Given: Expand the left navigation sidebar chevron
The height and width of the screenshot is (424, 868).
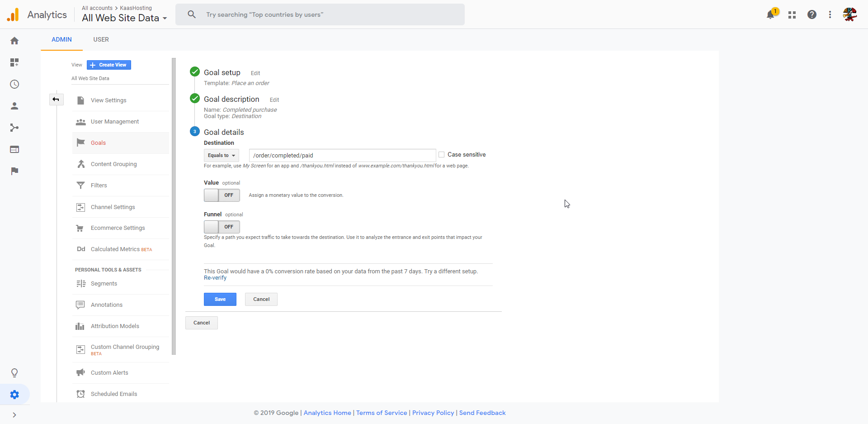Looking at the screenshot, I should (x=14, y=415).
